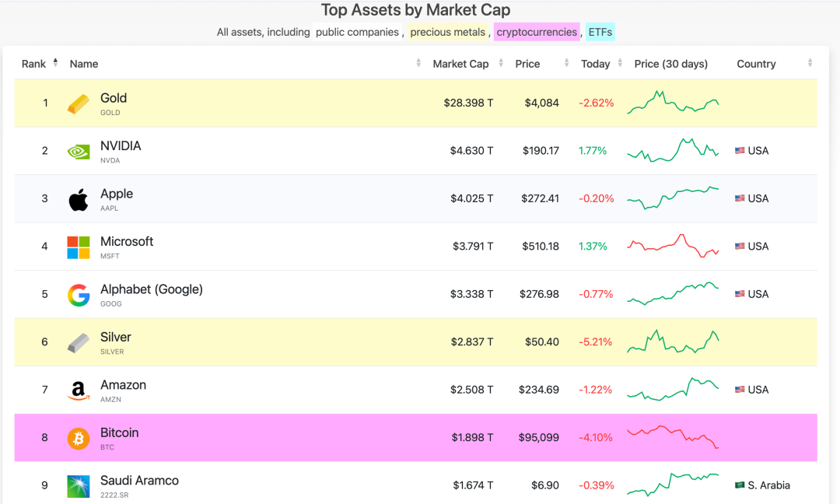
Task: View Bitcoin 30-day red price chart
Action: 673,437
